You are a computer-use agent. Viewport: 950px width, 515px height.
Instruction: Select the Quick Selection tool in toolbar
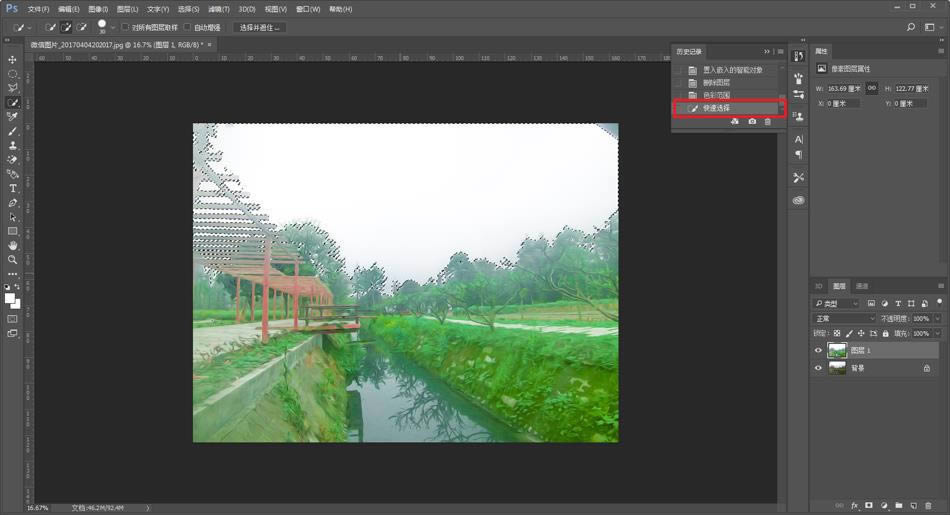pyautogui.click(x=13, y=103)
